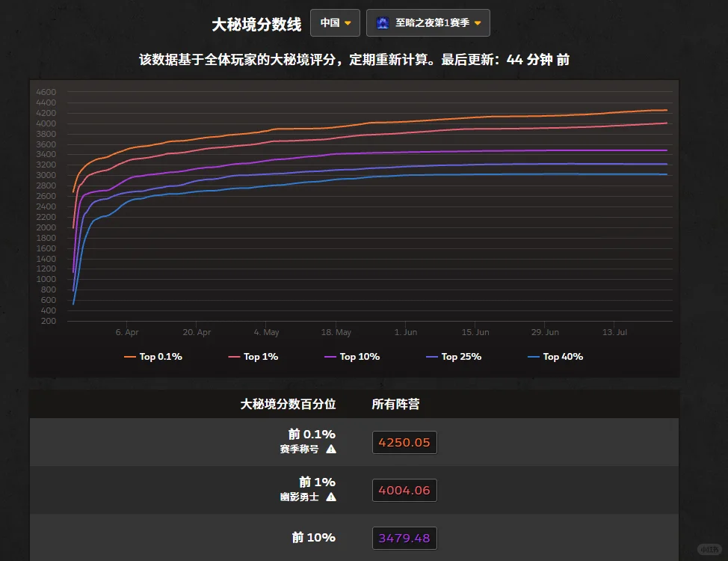Click the 20. Apr axis date label
Screen dimensions: 728x561
click(x=197, y=332)
